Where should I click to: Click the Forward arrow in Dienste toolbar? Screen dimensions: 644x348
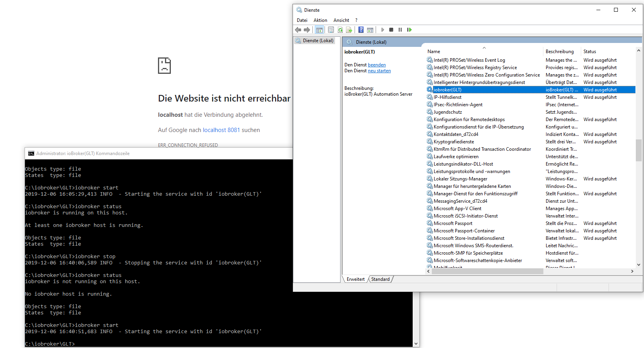307,30
